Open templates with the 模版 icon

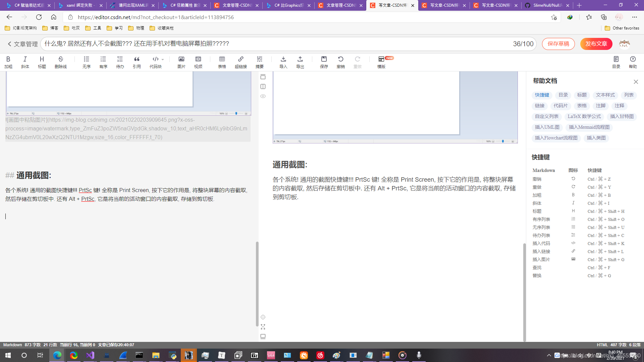pyautogui.click(x=381, y=62)
